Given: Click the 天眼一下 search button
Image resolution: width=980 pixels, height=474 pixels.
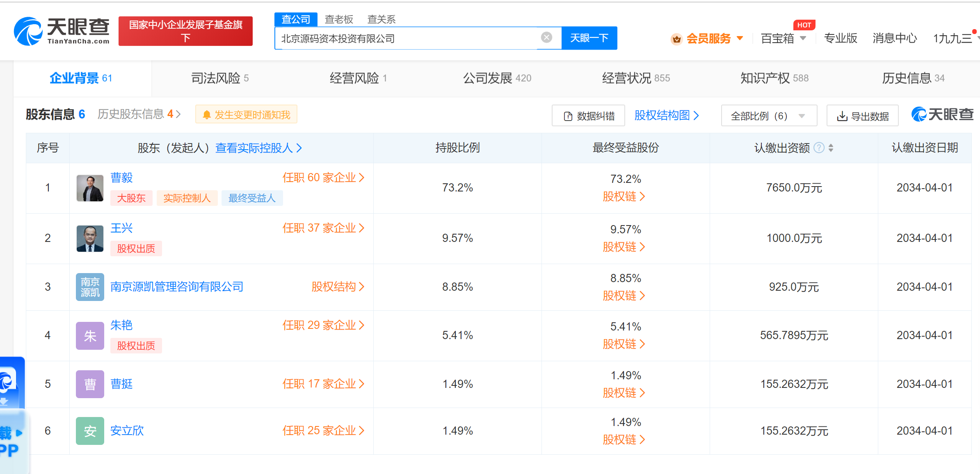Looking at the screenshot, I should (x=589, y=38).
